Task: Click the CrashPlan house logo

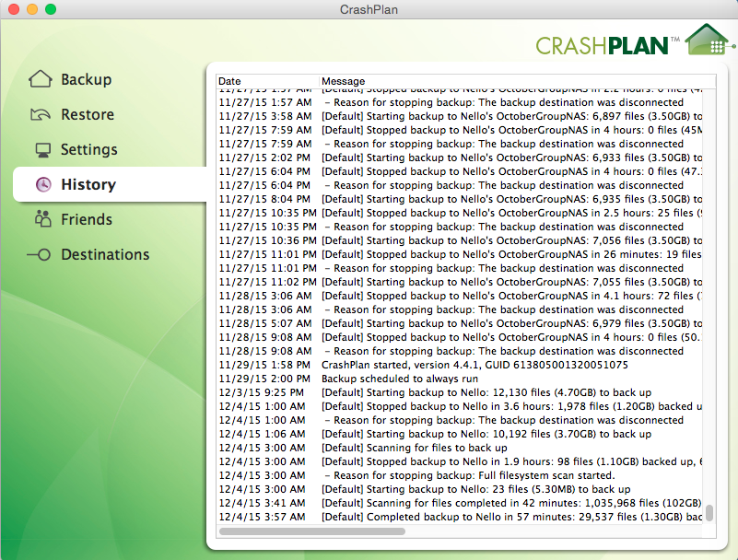Action: click(x=709, y=40)
